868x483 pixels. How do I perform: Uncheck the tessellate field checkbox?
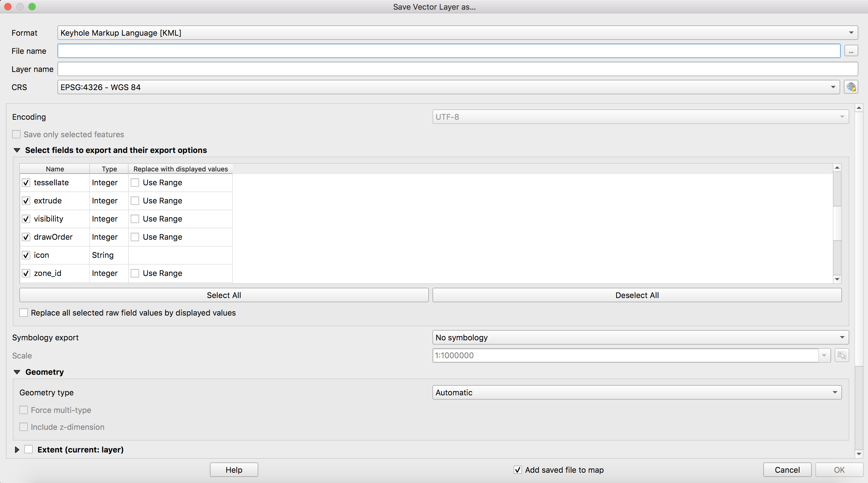tap(26, 183)
